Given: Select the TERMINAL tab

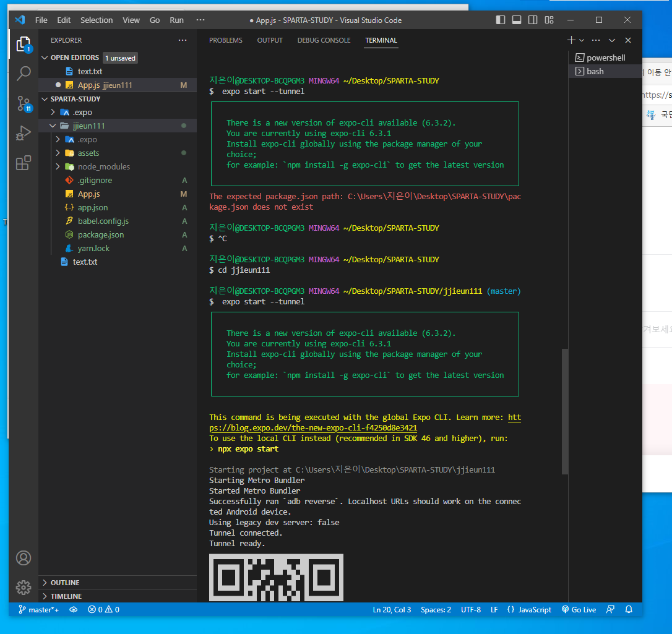Looking at the screenshot, I should 381,40.
